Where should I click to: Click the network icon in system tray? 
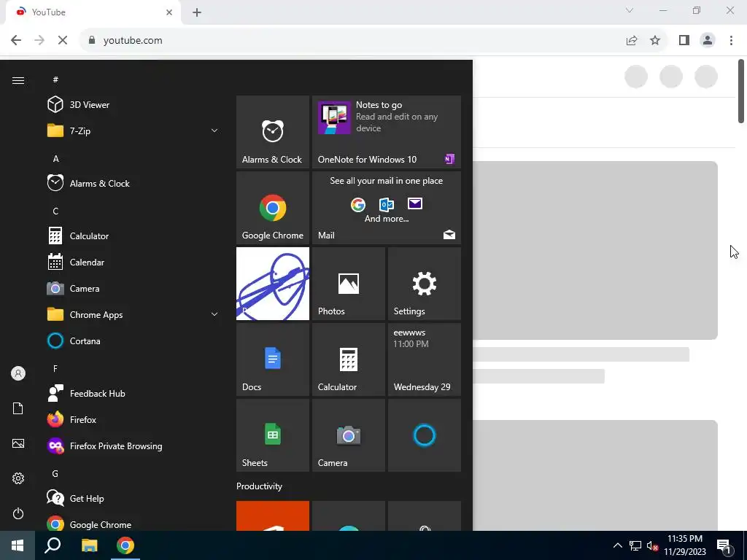(635, 545)
